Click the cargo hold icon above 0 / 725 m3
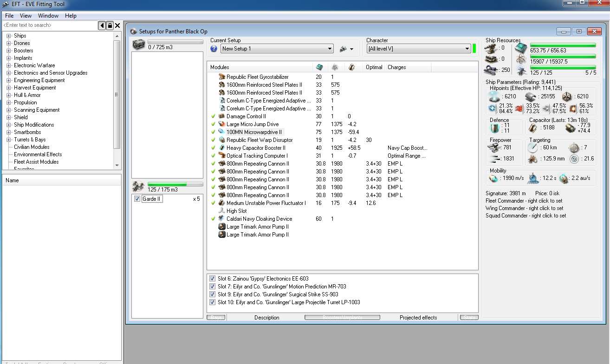The height and width of the screenshot is (364, 610). pos(139,44)
